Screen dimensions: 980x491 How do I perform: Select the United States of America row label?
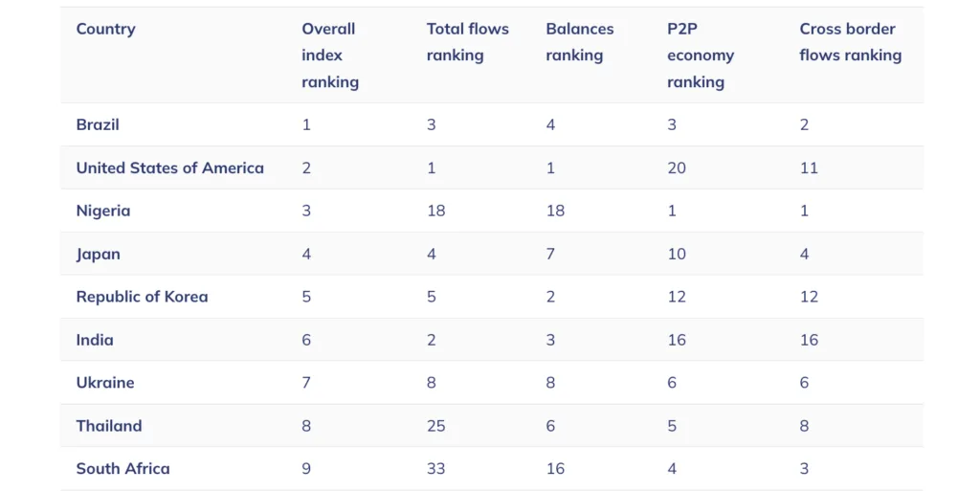[170, 167]
